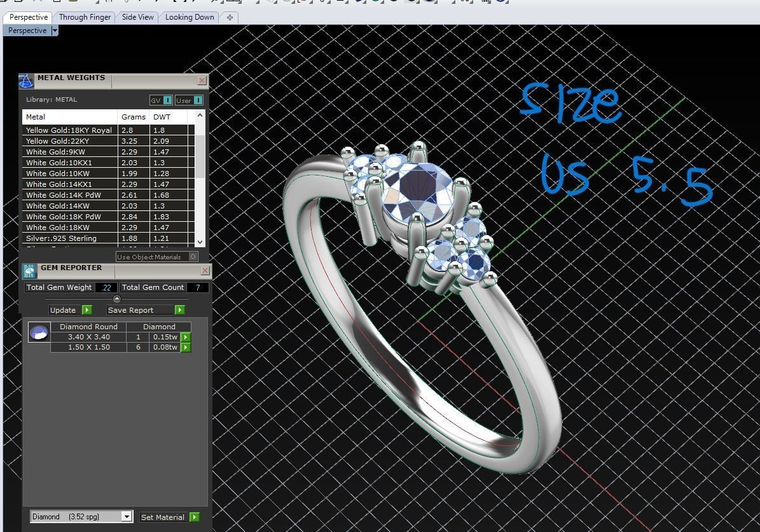Click the Gem Reporter panel icon
The image size is (760, 532).
[29, 271]
